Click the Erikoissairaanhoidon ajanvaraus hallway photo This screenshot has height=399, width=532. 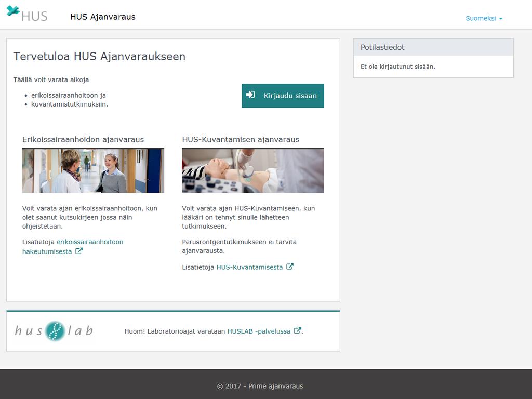93,170
